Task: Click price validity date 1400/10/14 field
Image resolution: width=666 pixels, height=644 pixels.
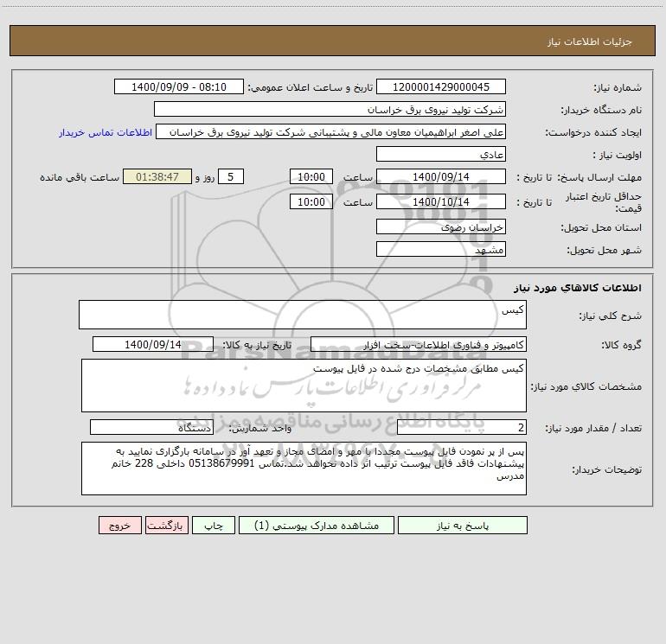Action: 441,201
